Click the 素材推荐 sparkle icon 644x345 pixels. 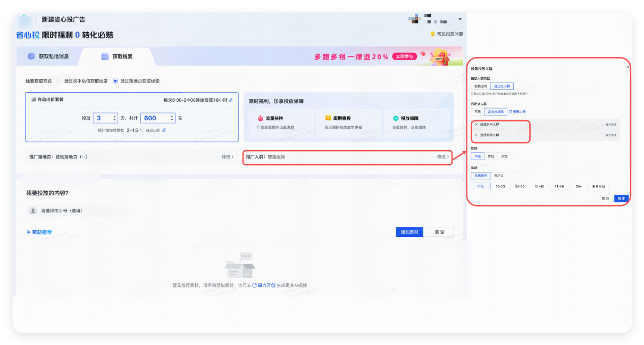tap(29, 232)
